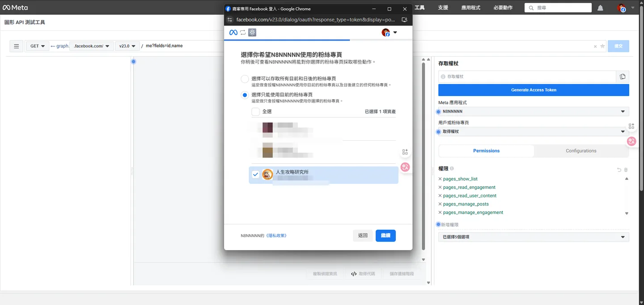
Task: Remove the pages_show_list permission
Action: pos(440,179)
